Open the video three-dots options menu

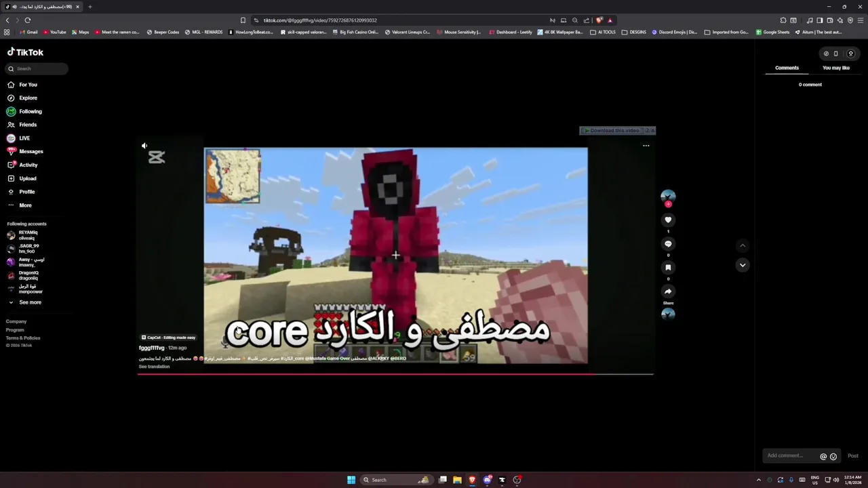pyautogui.click(x=646, y=146)
